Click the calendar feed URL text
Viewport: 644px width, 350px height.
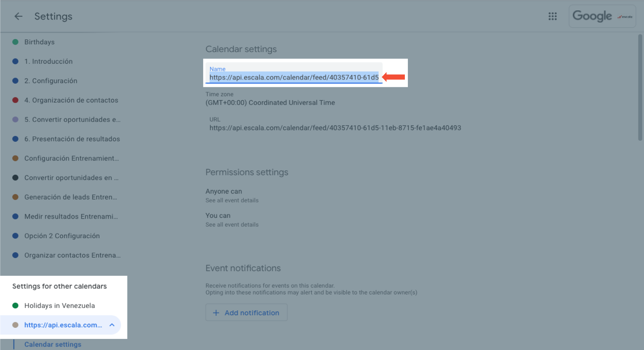click(335, 128)
